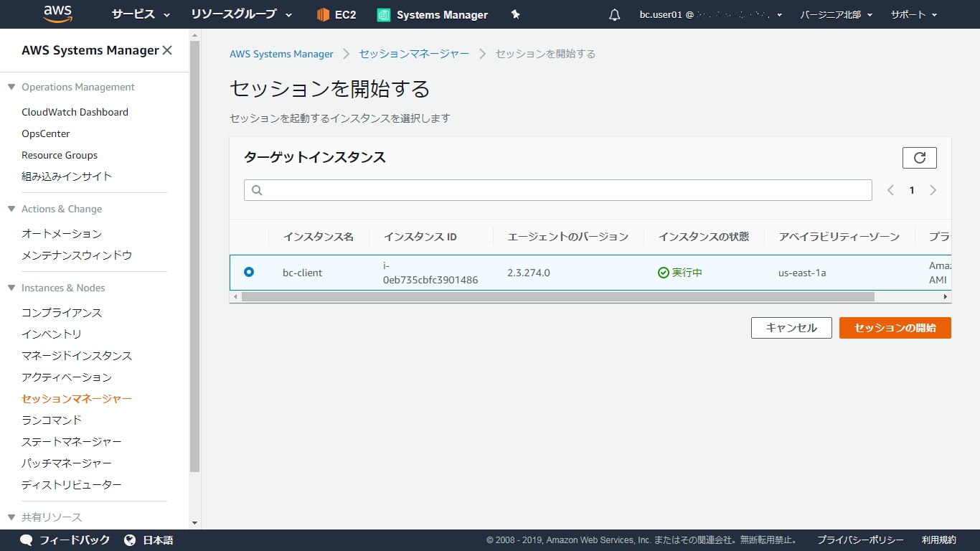Select the bc-client instance radio button

point(249,272)
